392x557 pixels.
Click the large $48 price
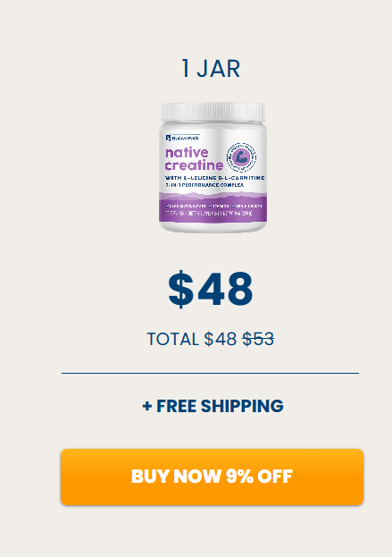(211, 289)
